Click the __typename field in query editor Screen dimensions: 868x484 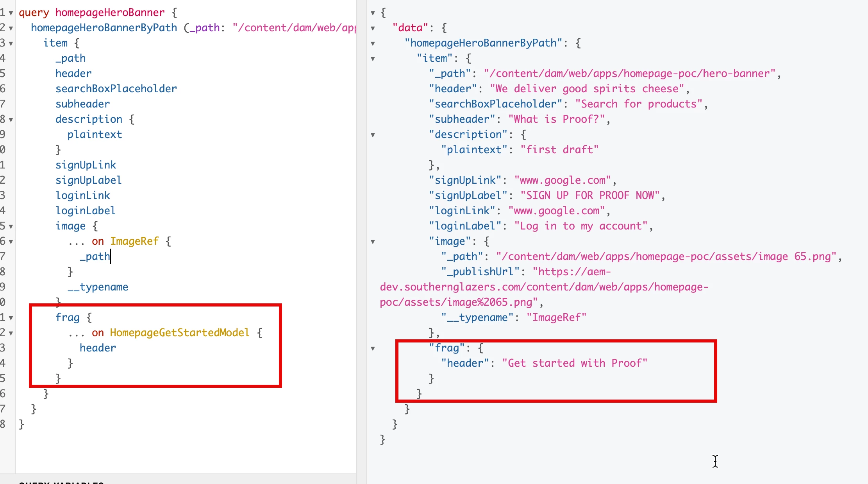(x=98, y=287)
